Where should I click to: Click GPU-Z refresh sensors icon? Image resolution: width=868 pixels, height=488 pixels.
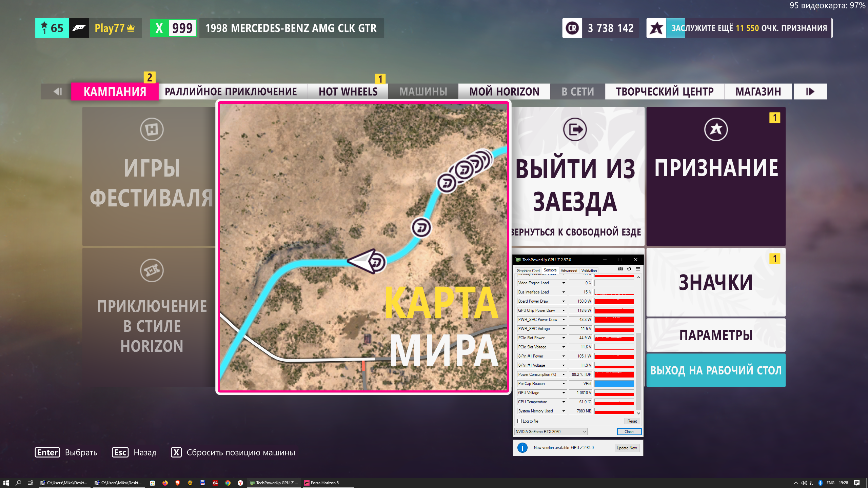pyautogui.click(x=629, y=269)
